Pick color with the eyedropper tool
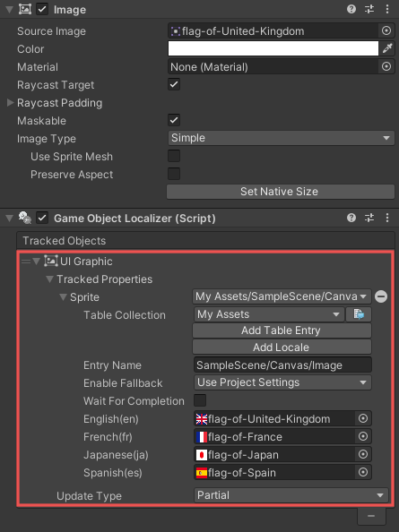Image resolution: width=399 pixels, height=532 pixels. (387, 49)
